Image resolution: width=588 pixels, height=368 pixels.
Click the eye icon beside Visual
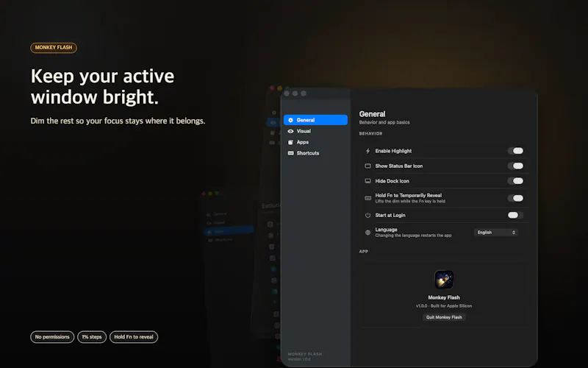tap(290, 131)
